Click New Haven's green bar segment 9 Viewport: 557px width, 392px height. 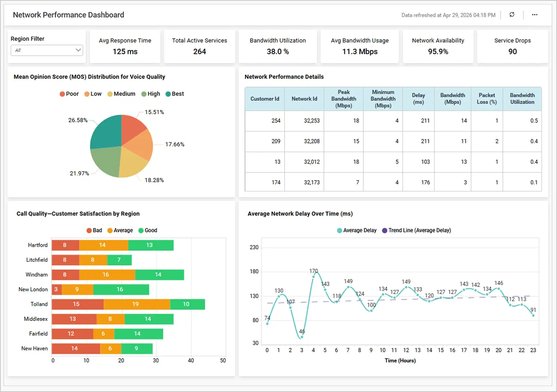coord(137,348)
